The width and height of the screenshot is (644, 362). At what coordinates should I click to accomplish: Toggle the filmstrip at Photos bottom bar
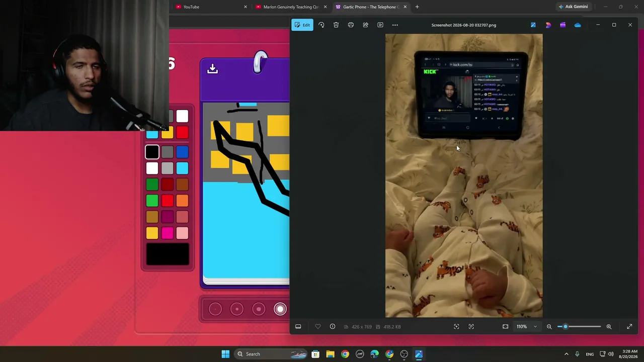298,327
